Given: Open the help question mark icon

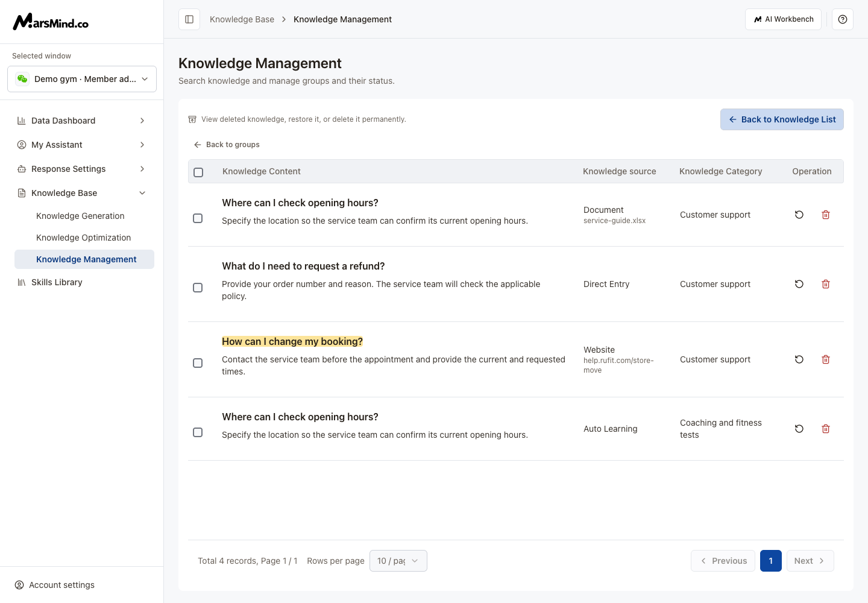Looking at the screenshot, I should point(843,19).
